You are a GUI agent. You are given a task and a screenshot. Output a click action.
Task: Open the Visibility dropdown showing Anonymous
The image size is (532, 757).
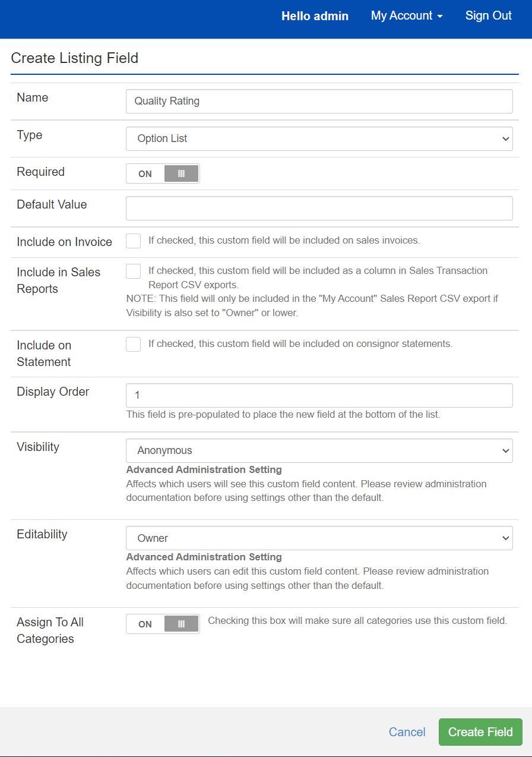(319, 450)
